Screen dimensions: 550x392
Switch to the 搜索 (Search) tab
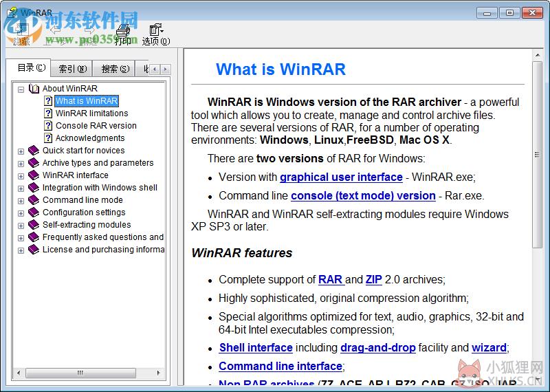(x=115, y=69)
